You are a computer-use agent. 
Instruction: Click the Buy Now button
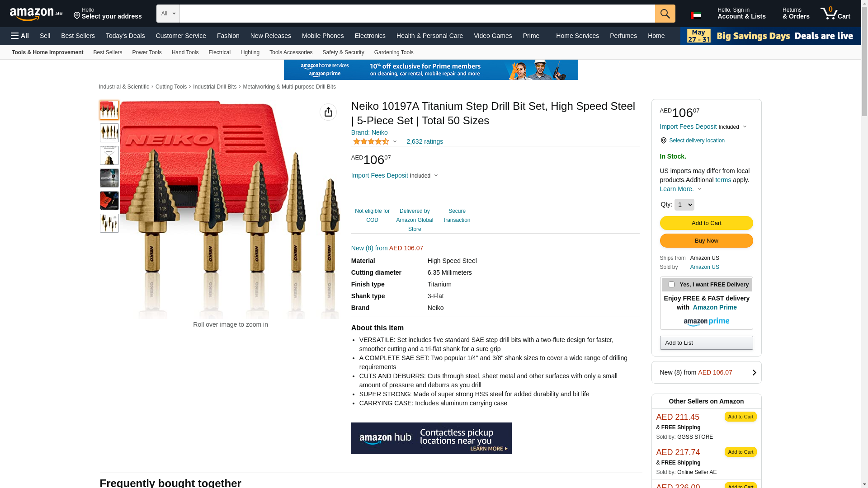coord(706,240)
